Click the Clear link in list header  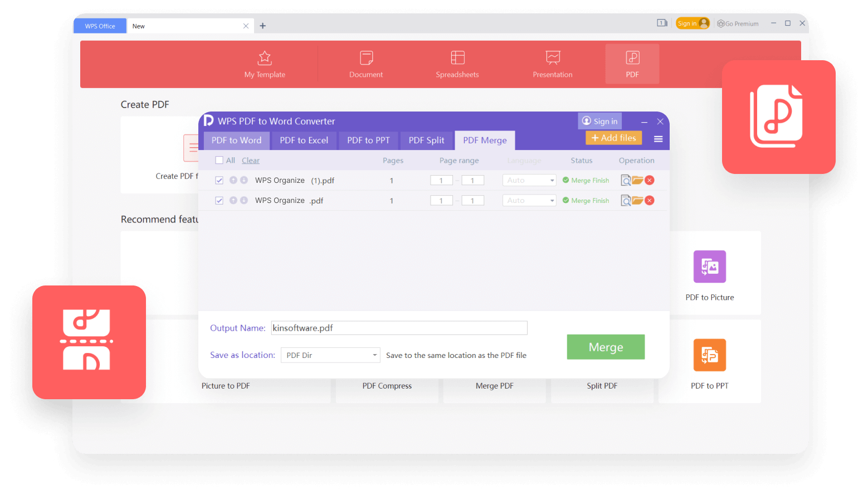251,161
